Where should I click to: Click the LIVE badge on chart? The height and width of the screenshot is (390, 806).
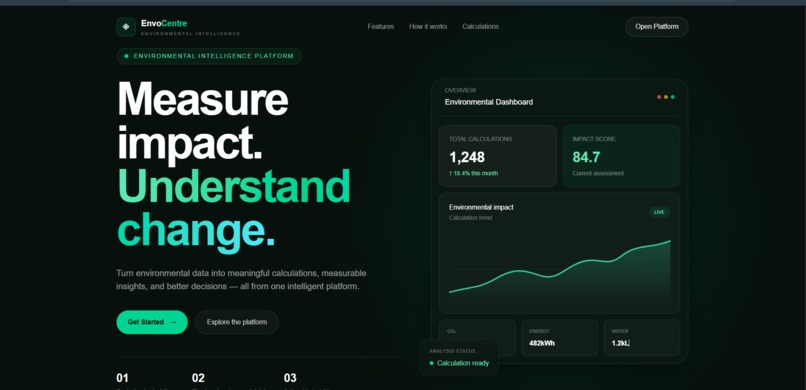click(659, 212)
